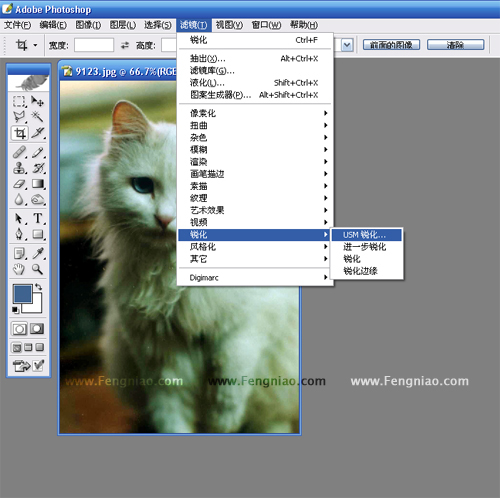The width and height of the screenshot is (500, 498).
Task: Switch to Standard edit mode
Action: pyautogui.click(x=19, y=329)
